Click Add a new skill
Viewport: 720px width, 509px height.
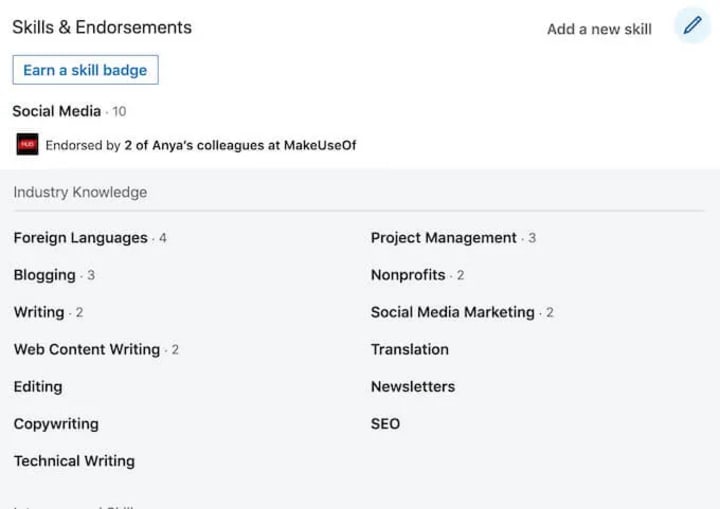pos(599,29)
